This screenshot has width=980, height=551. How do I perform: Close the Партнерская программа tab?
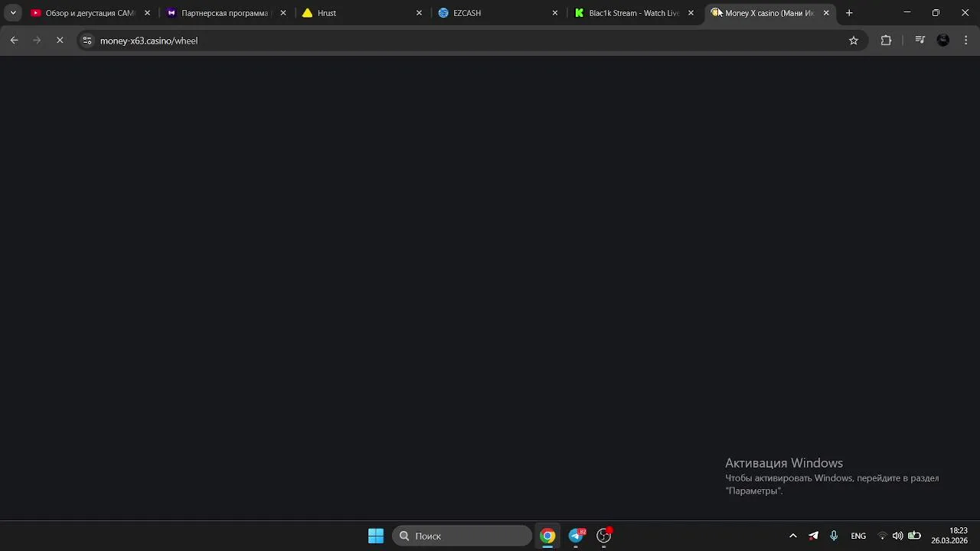click(x=283, y=13)
